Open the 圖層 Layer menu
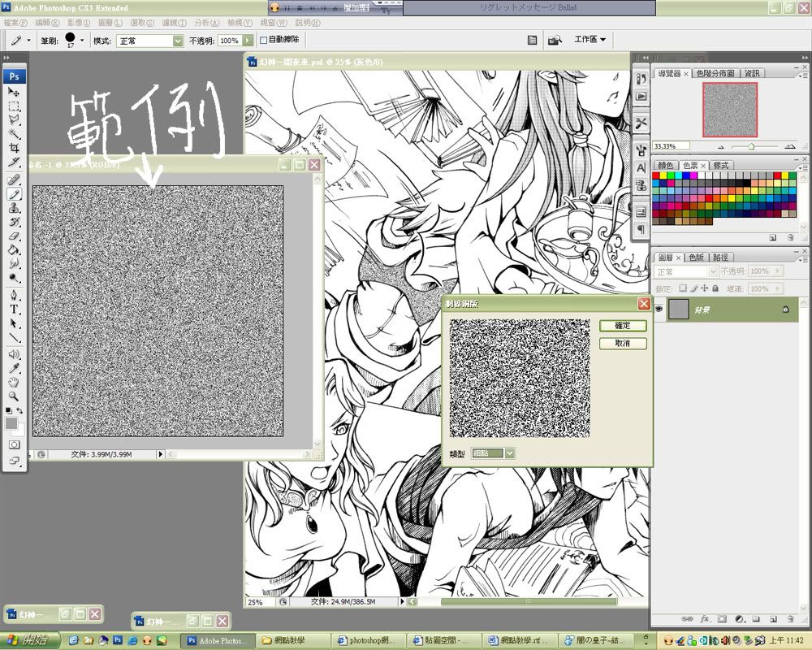 click(x=110, y=23)
